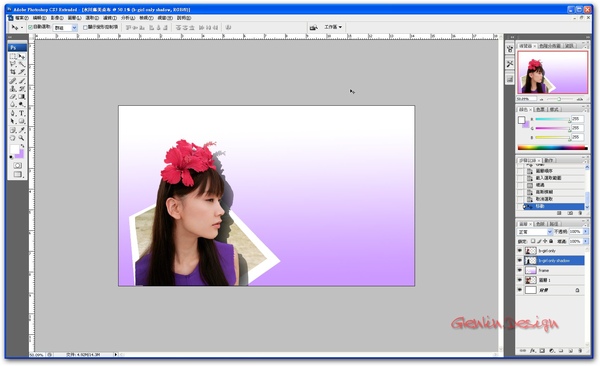Select the Crop tool

(x=13, y=72)
